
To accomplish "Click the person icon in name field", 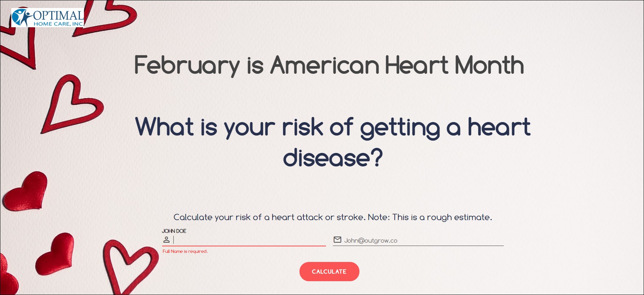I will 166,240.
